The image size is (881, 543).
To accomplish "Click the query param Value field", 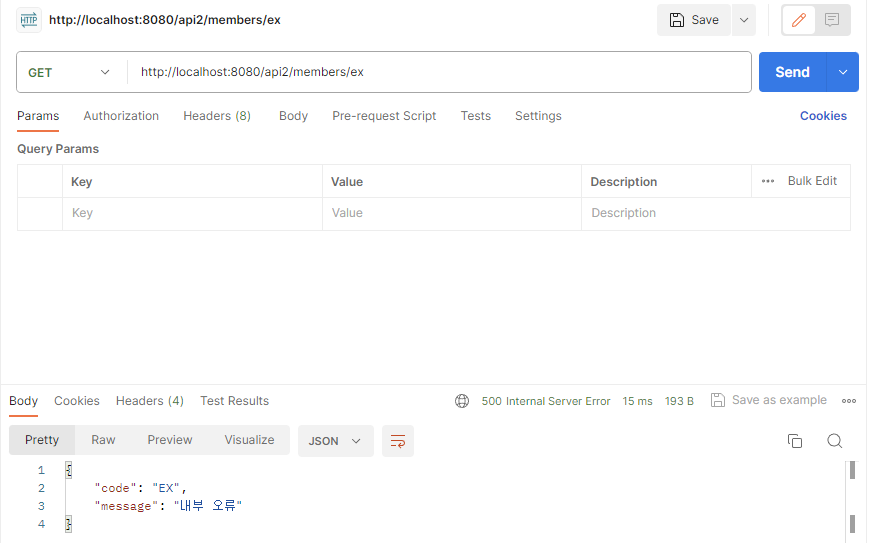I will click(x=452, y=214).
